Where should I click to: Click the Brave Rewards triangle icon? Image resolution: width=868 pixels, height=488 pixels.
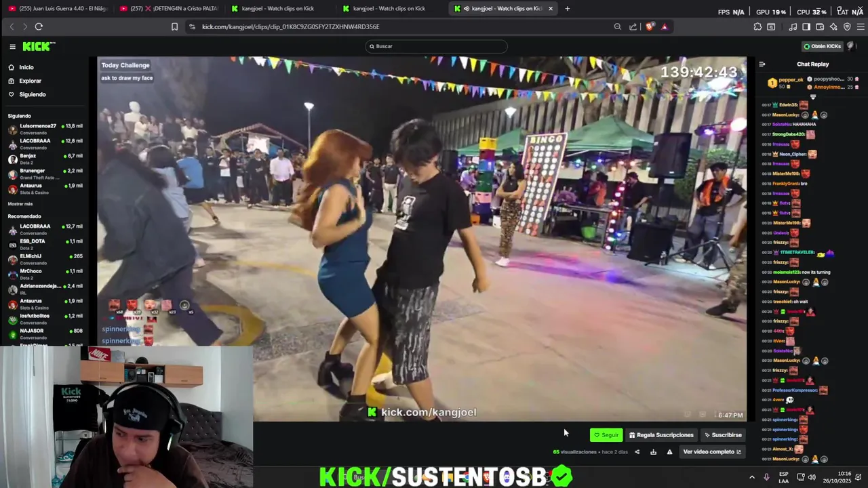click(x=664, y=26)
